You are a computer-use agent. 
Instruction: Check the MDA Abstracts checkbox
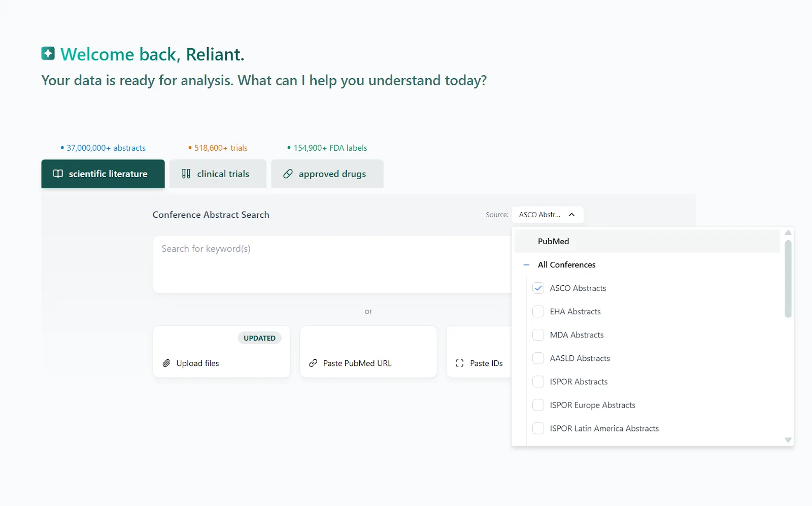tap(538, 335)
